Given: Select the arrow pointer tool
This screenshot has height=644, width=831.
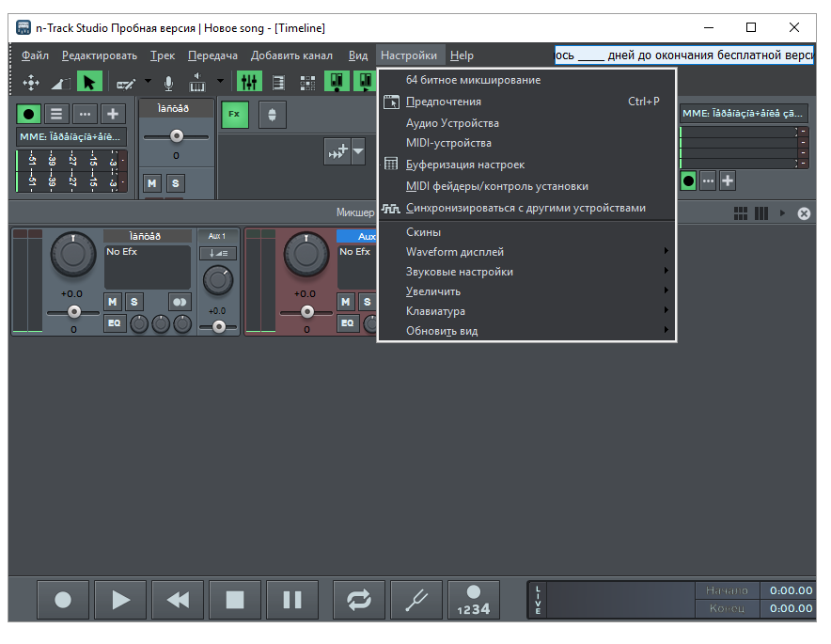Looking at the screenshot, I should point(89,83).
